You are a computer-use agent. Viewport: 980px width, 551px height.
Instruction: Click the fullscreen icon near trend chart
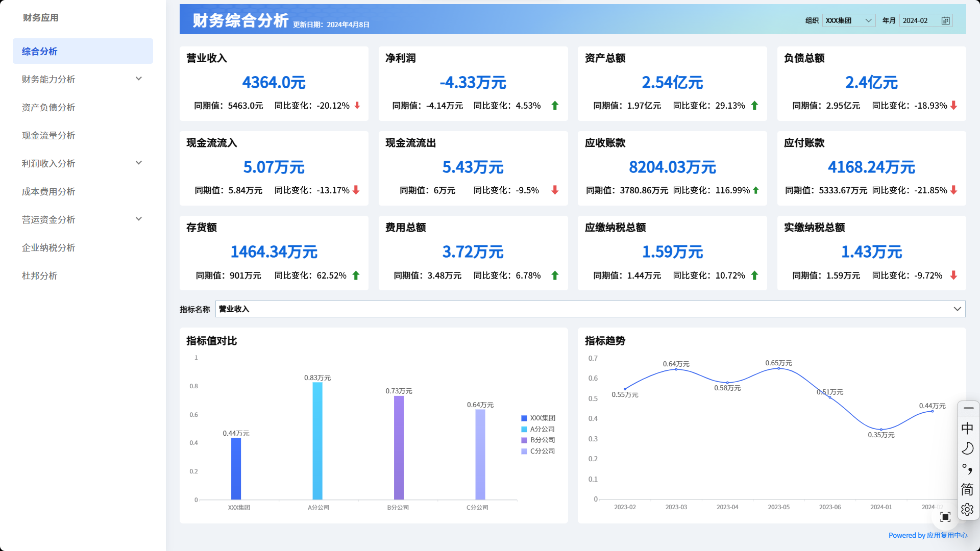945,517
